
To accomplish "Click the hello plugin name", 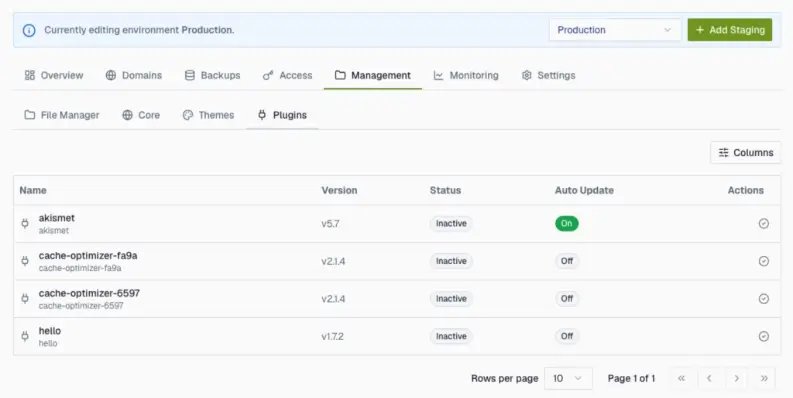I will (x=50, y=331).
